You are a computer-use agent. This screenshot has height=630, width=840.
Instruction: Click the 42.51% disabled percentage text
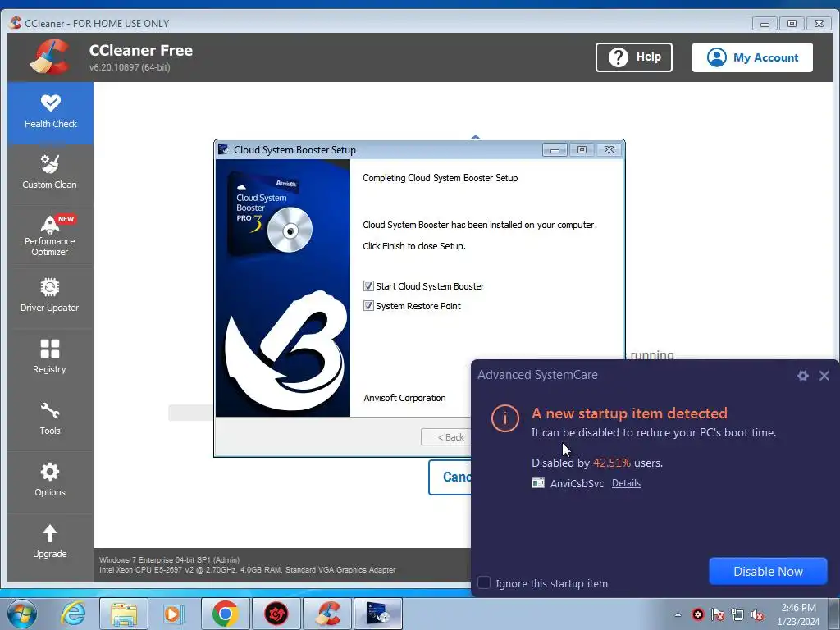tap(612, 463)
